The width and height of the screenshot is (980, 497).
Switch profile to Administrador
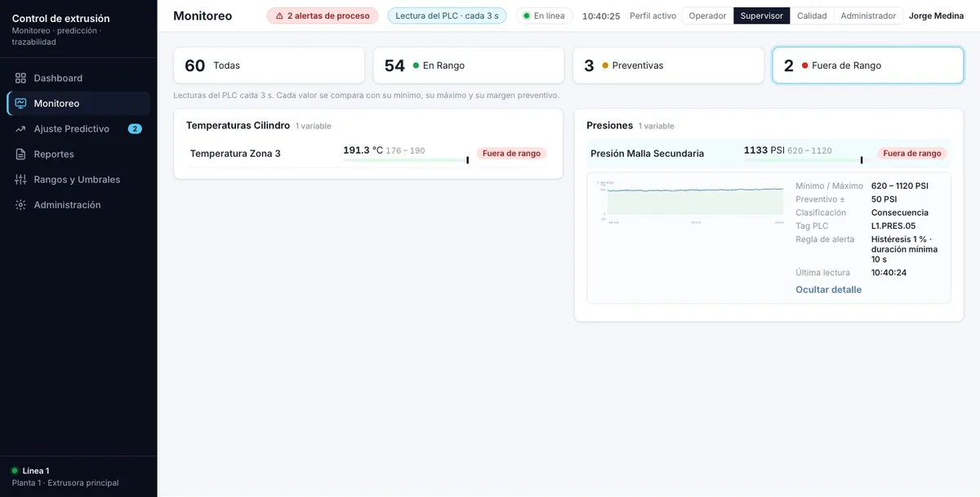click(868, 16)
